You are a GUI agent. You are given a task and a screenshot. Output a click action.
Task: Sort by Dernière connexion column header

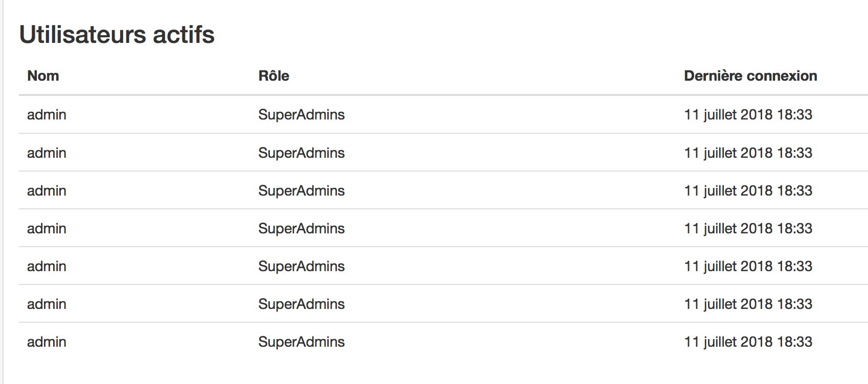(750, 76)
